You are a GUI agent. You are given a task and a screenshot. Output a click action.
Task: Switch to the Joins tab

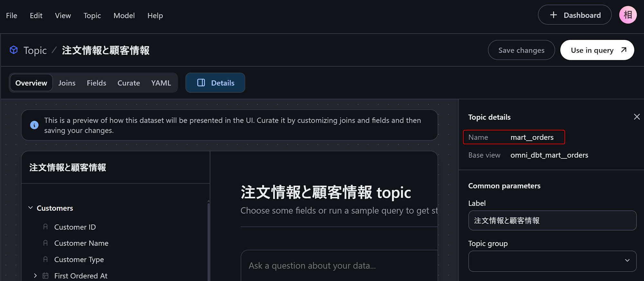(67, 83)
